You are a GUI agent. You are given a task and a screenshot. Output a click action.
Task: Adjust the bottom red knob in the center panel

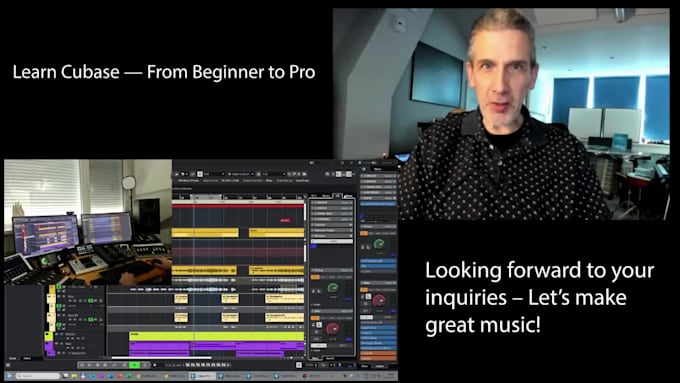(x=333, y=329)
